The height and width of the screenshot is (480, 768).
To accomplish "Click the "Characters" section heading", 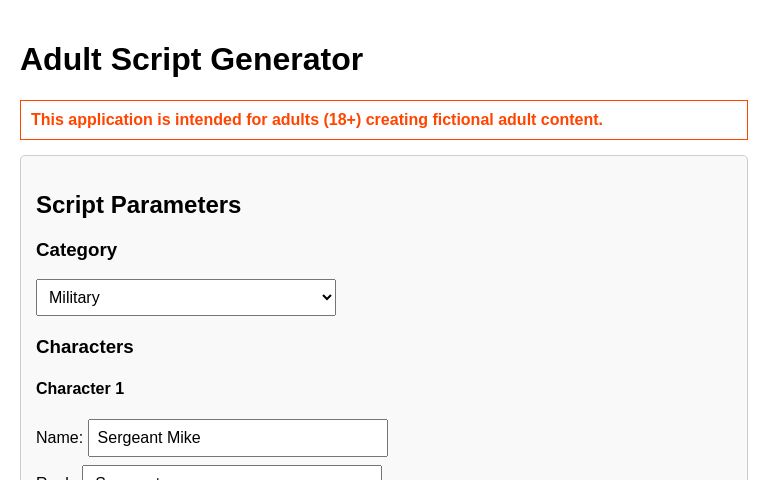I will [84, 347].
